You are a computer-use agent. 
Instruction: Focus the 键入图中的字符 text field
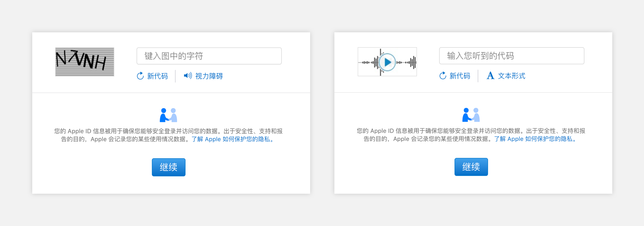209,56
